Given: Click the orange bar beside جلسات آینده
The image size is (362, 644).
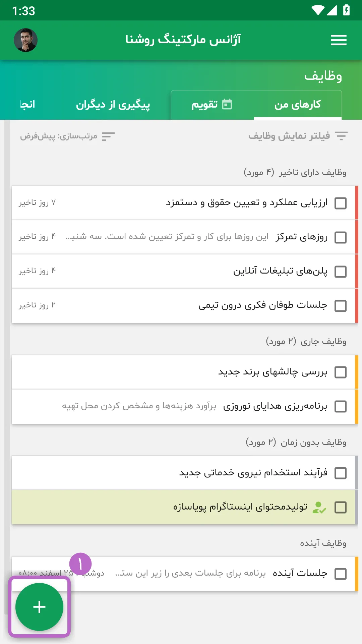Looking at the screenshot, I should point(357,574).
